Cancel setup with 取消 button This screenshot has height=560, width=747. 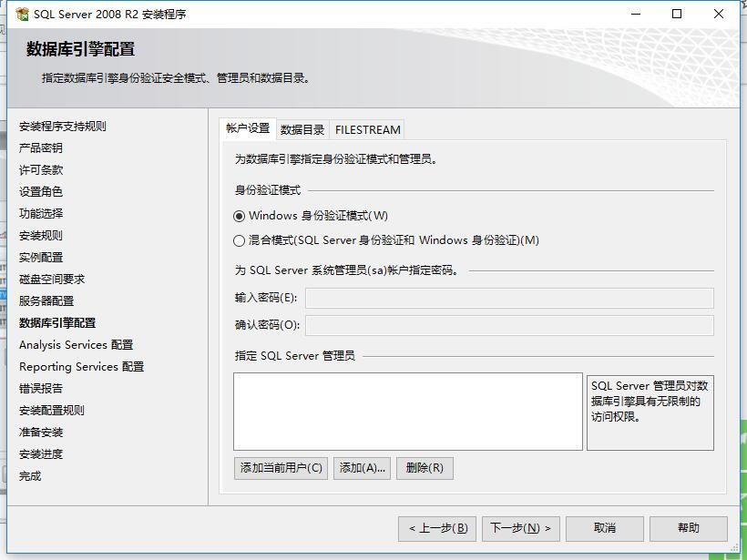pyautogui.click(x=605, y=528)
